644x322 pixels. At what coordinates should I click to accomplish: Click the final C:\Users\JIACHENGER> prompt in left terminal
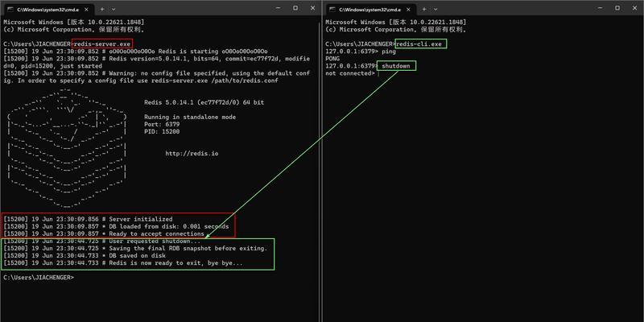[39, 278]
